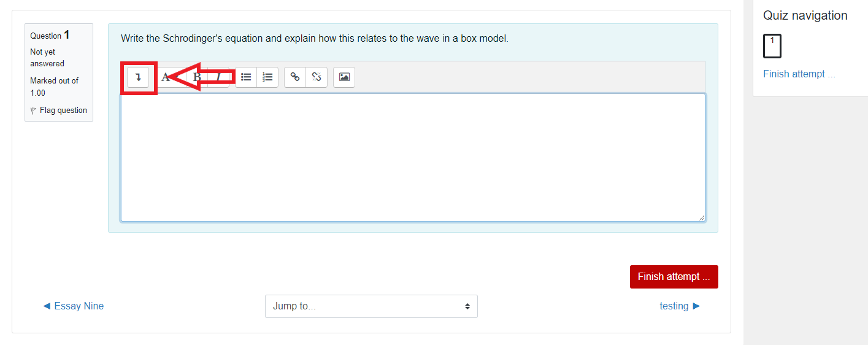Click the Quiz navigation heading
The height and width of the screenshot is (345, 868).
pos(805,16)
